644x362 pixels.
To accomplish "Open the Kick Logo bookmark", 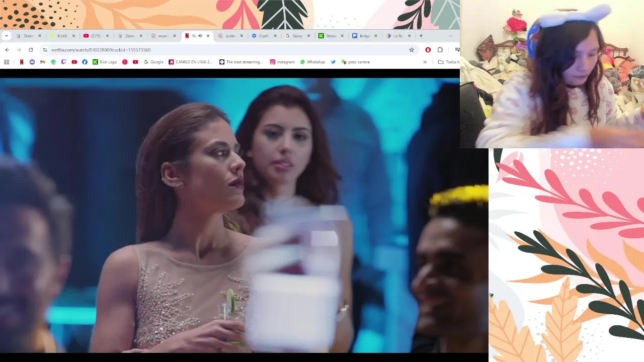I will [105, 62].
